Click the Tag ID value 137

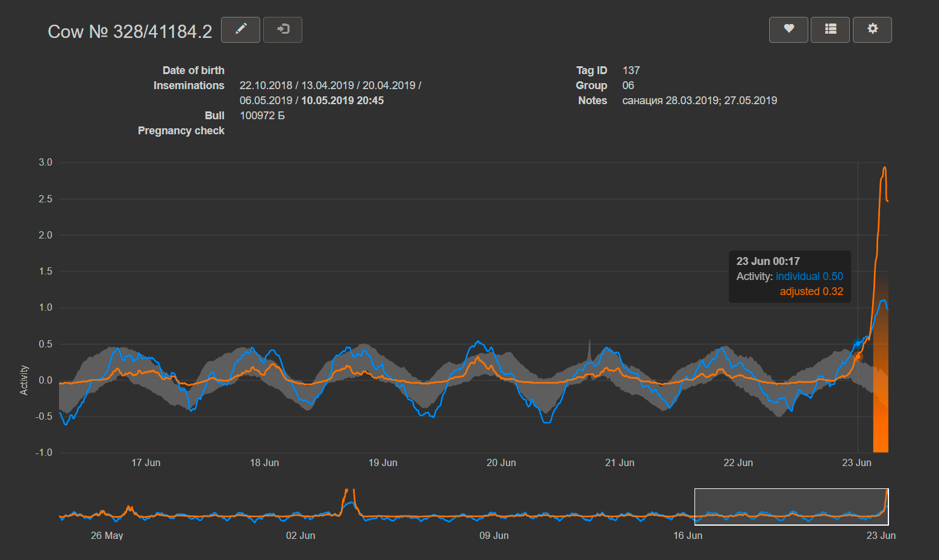[631, 70]
